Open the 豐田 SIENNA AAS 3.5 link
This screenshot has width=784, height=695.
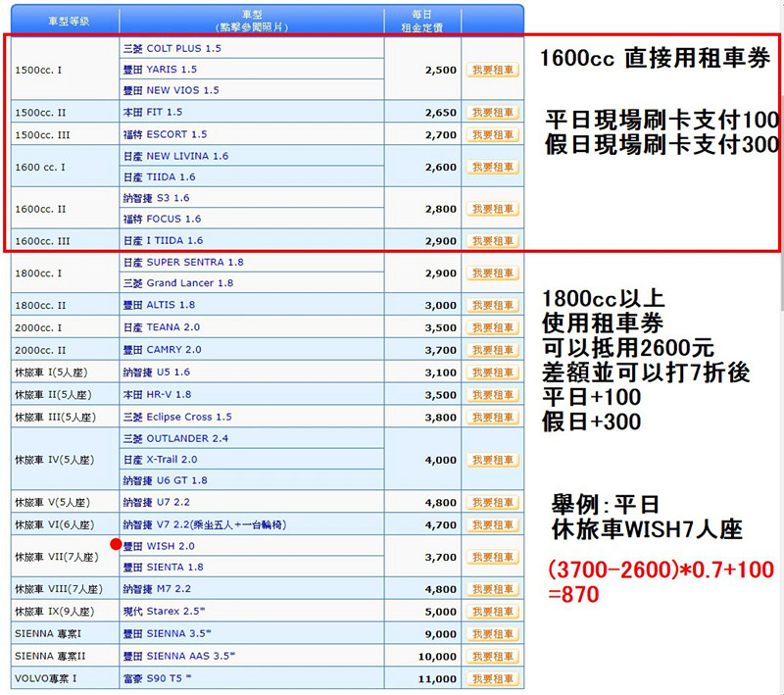(179, 656)
